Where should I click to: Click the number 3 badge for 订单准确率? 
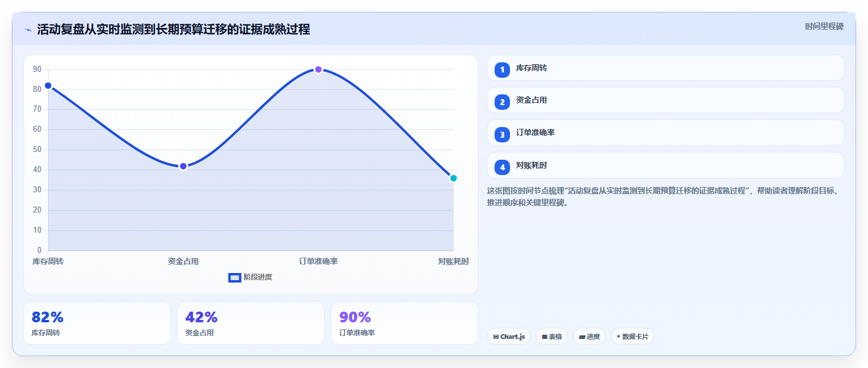[x=502, y=135]
